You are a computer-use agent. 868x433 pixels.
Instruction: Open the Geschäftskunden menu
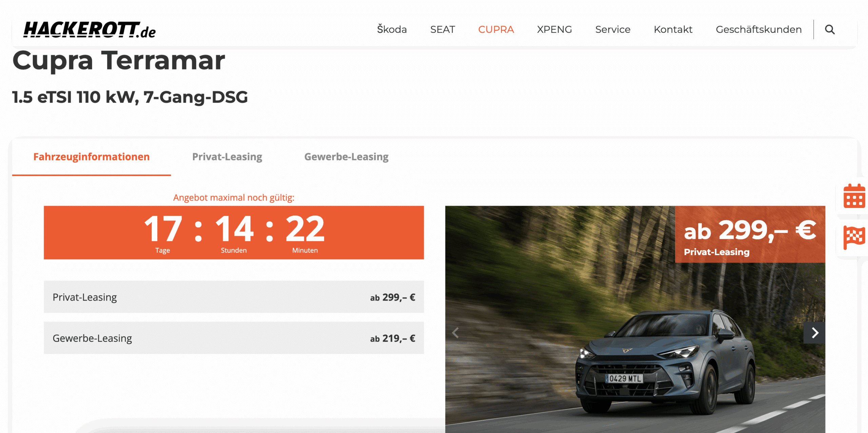759,29
